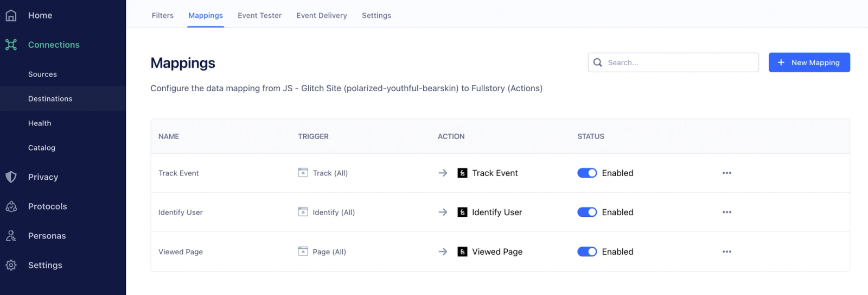Click the STATUS column header
868x295 pixels.
coord(591,136)
